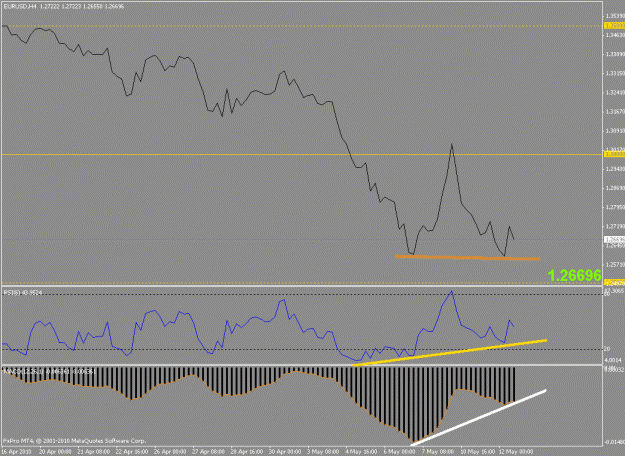The image size is (625, 456).
Task: Click the 1.3167 price axis label
Action: click(615, 111)
